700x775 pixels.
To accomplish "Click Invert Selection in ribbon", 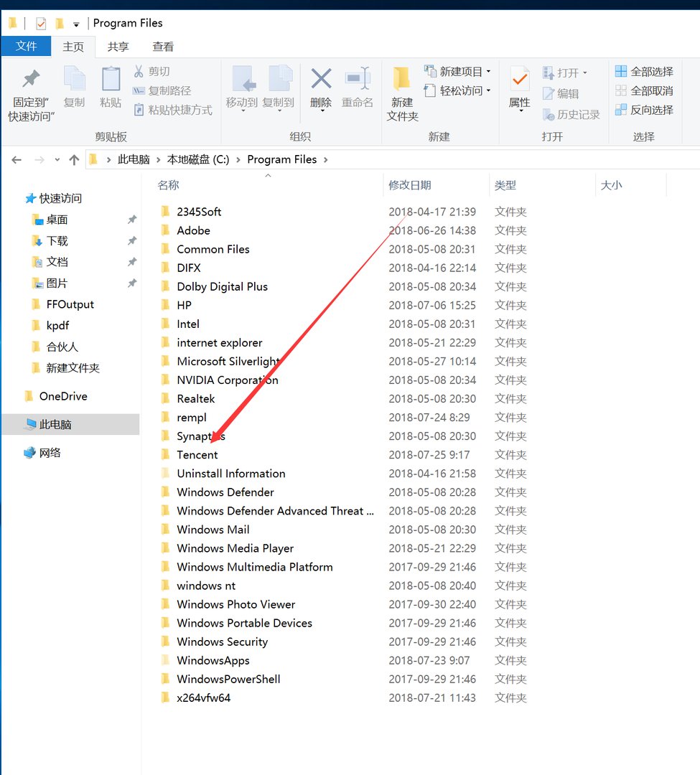I will pos(644,110).
